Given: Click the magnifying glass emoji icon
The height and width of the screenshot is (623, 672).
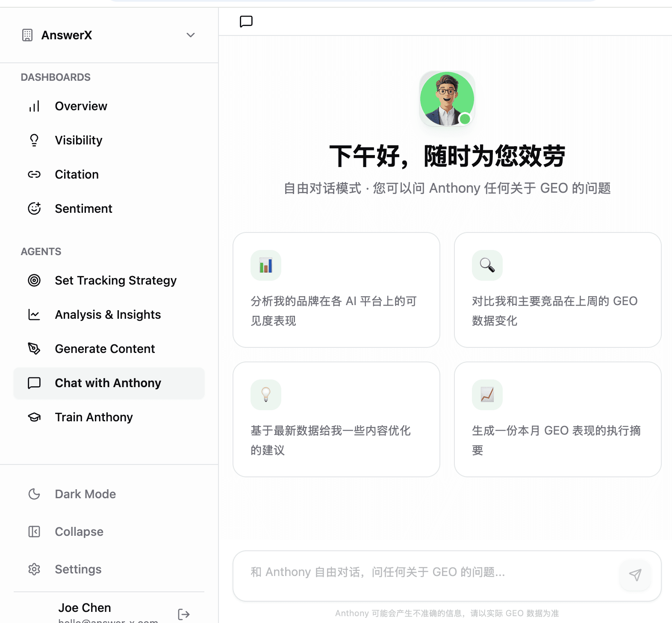Looking at the screenshot, I should coord(487,265).
